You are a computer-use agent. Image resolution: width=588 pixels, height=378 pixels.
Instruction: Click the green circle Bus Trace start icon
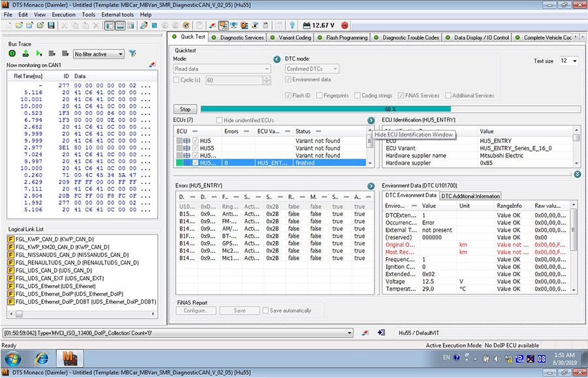point(12,54)
